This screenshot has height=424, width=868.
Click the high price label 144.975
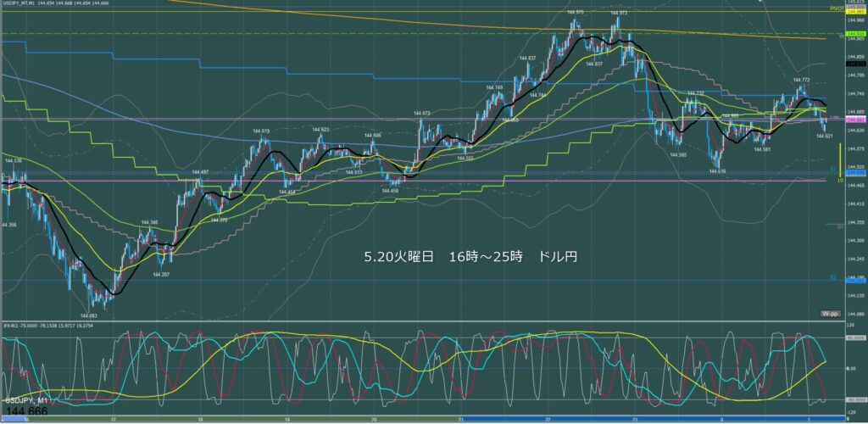(x=576, y=12)
